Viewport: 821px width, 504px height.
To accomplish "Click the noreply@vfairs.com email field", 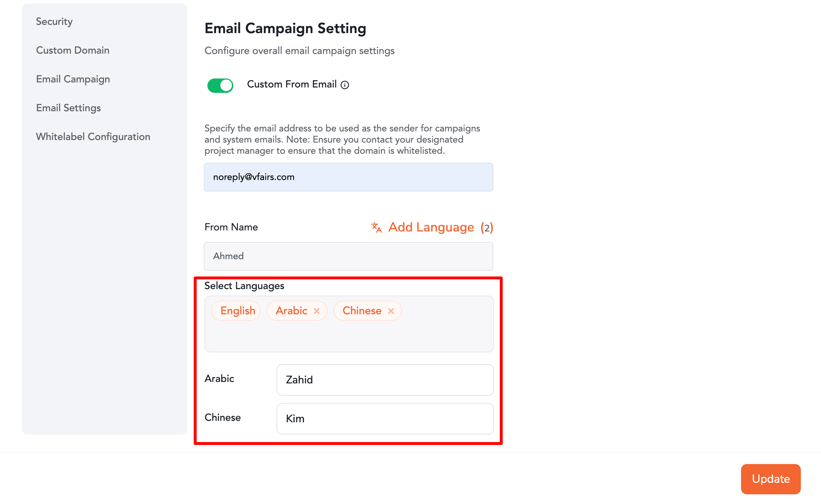I will (348, 177).
